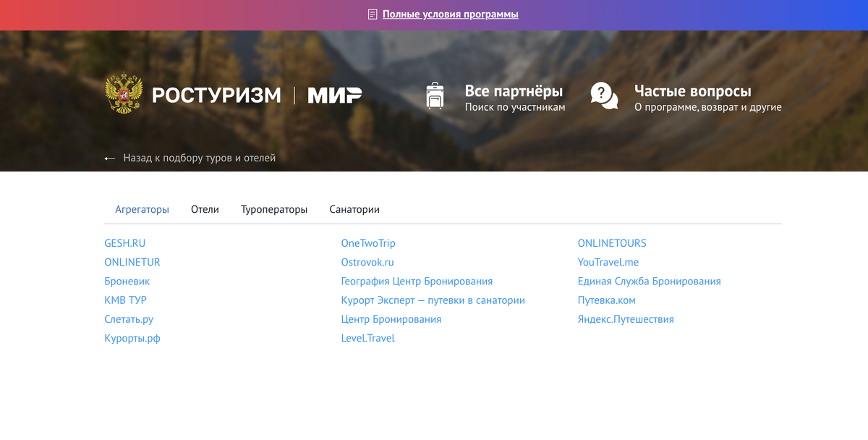This screenshot has width=868, height=440.
Task: Open Яндекс.Путешествия partner link
Action: (x=626, y=319)
